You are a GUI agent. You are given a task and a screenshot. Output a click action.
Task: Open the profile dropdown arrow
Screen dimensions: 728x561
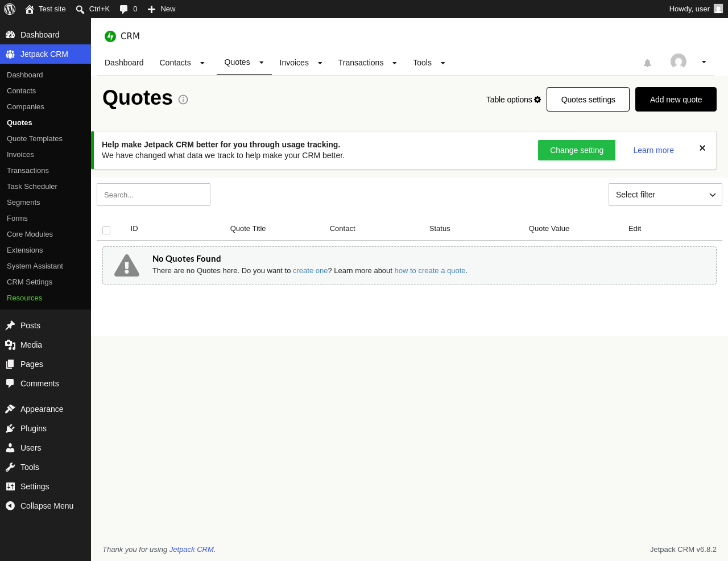click(x=704, y=62)
